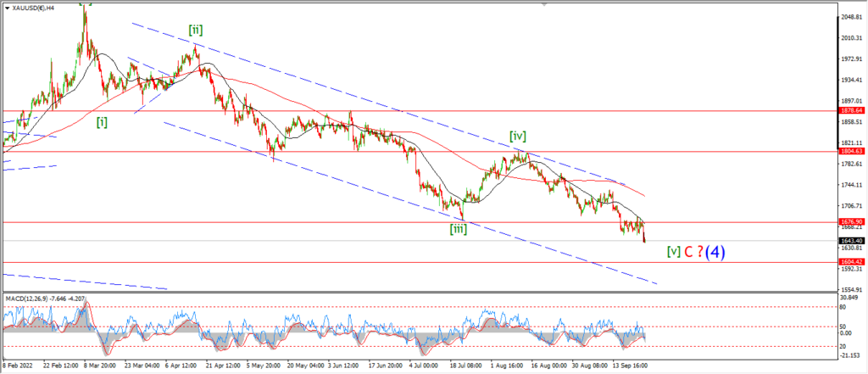Viewport: 868px width, 374px height.
Task: Click the XAUUSD(€),H4 chart title
Action: 35,8
